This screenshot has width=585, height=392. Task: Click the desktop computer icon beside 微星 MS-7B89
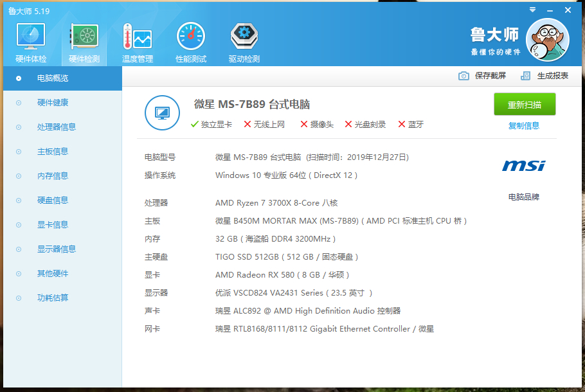162,112
